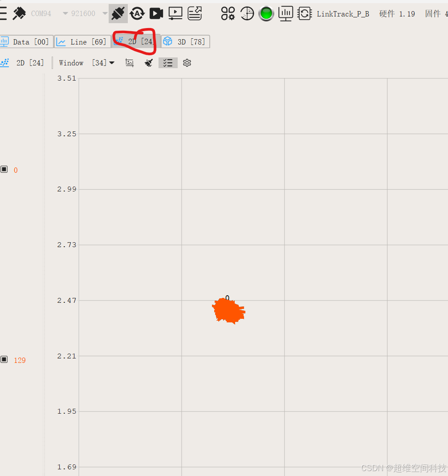Open the hamburger menu icon
Viewport: 448px width, 476px height.
pyautogui.click(x=3, y=13)
